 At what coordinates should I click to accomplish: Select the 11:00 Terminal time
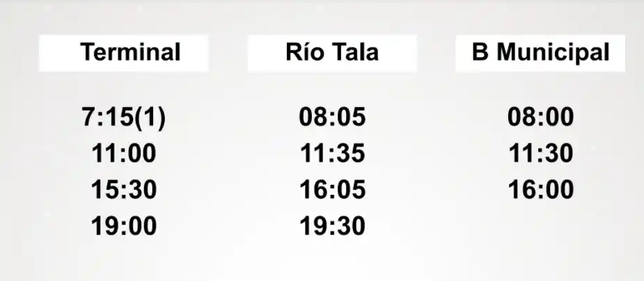pos(124,154)
